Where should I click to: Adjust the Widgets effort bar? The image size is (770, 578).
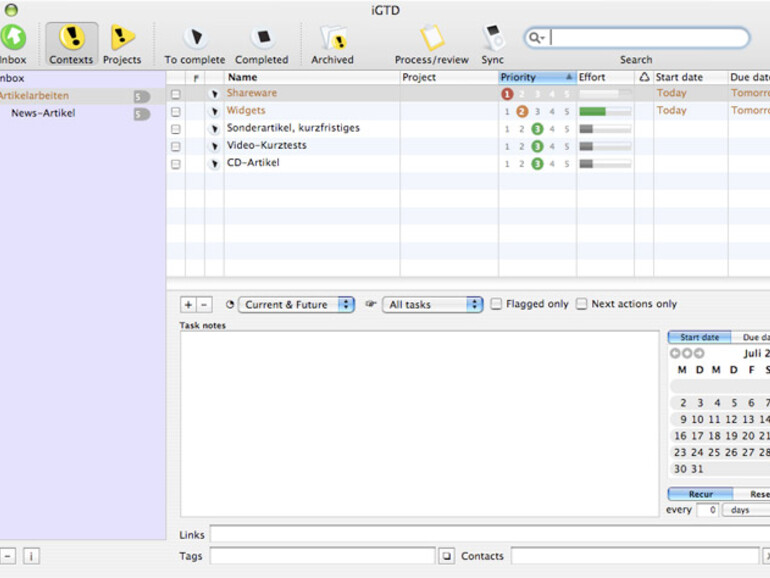[605, 111]
